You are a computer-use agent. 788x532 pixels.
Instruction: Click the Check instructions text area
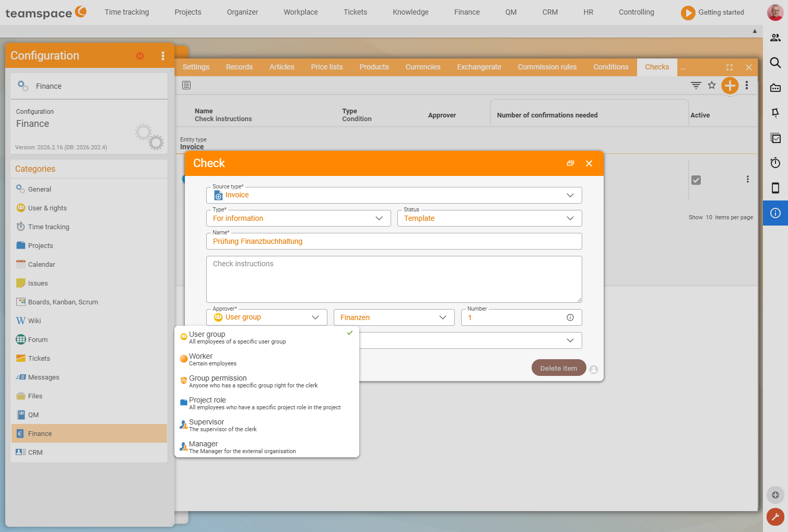tap(394, 279)
